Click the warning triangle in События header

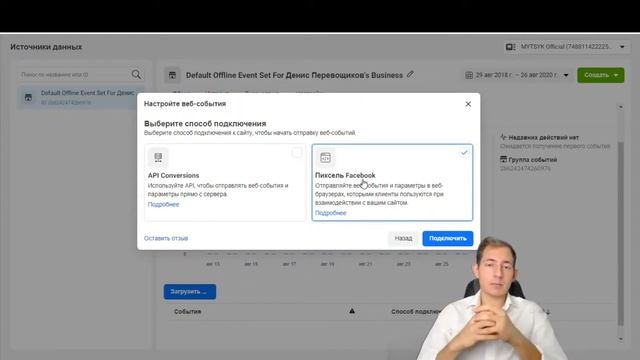352,311
